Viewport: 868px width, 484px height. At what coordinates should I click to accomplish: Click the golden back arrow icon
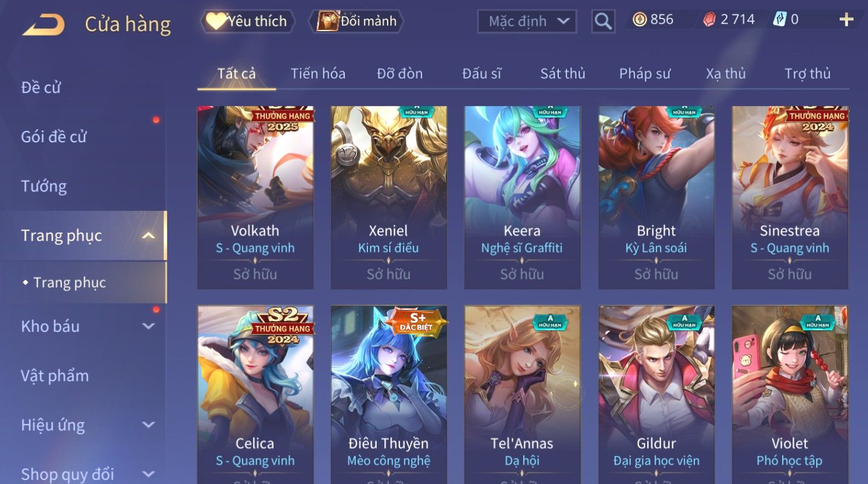pyautogui.click(x=43, y=25)
